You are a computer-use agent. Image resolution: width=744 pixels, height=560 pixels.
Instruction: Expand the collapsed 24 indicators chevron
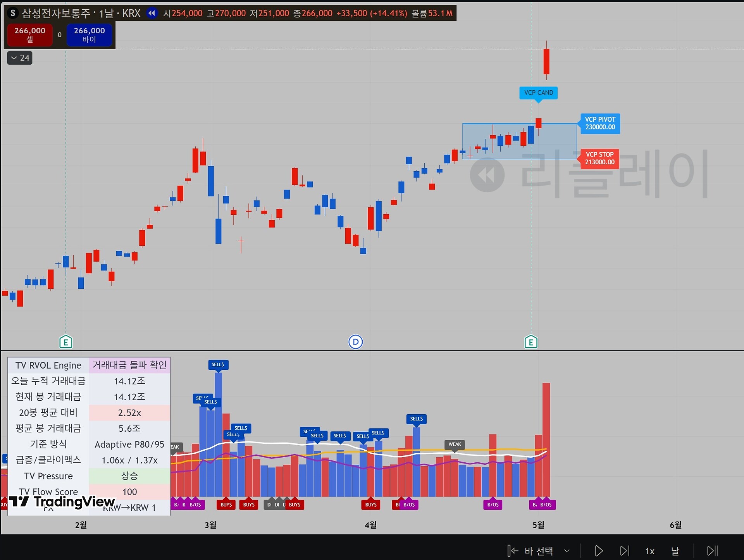pos(20,58)
